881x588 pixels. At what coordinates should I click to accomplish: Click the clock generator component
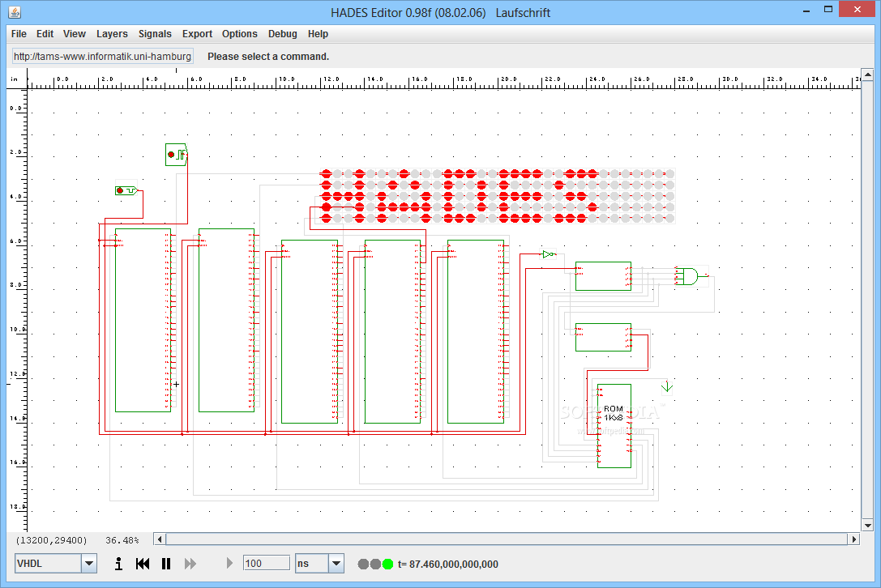point(176,155)
